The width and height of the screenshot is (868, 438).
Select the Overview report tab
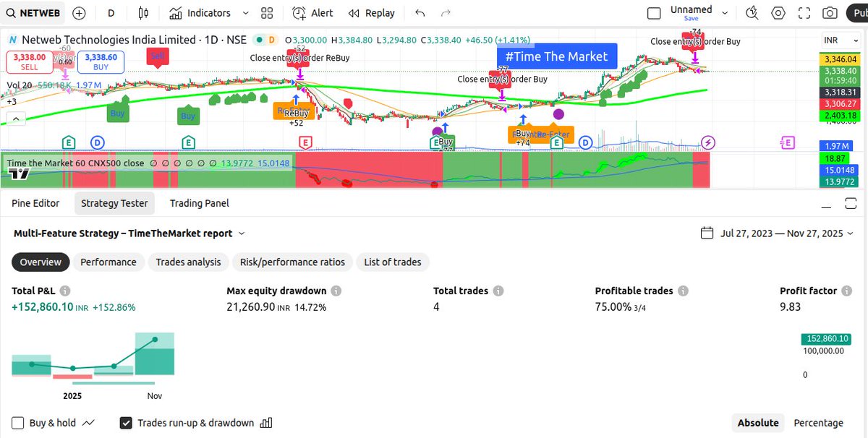click(41, 262)
